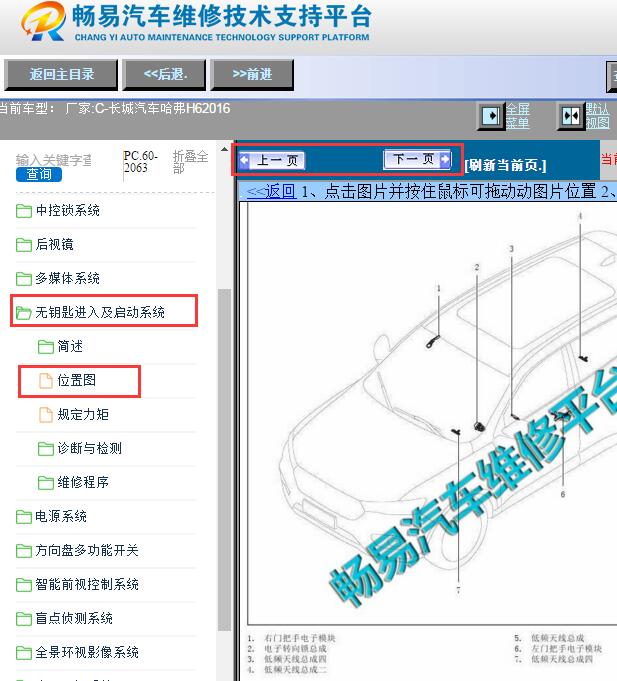Image resolution: width=617 pixels, height=681 pixels.
Task: Click the folder icon beside 方向盘多功能开关
Action: coord(23,551)
